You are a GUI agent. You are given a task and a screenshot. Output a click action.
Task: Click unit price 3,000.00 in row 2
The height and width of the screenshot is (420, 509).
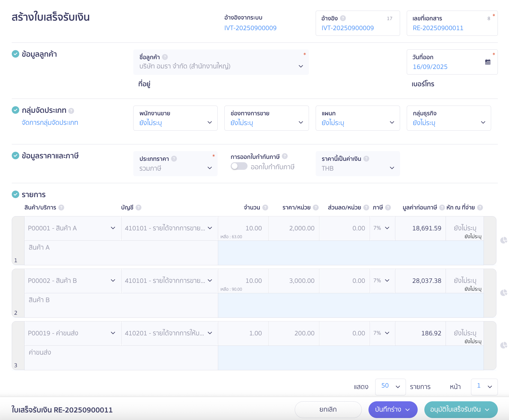294,281
